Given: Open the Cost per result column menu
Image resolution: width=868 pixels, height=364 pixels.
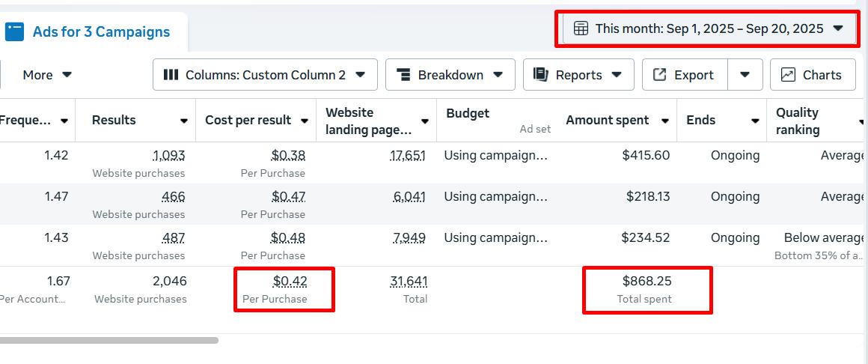Looking at the screenshot, I should [x=305, y=121].
